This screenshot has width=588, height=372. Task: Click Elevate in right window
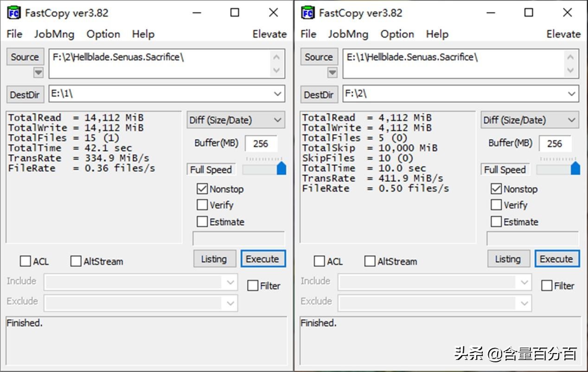[563, 34]
